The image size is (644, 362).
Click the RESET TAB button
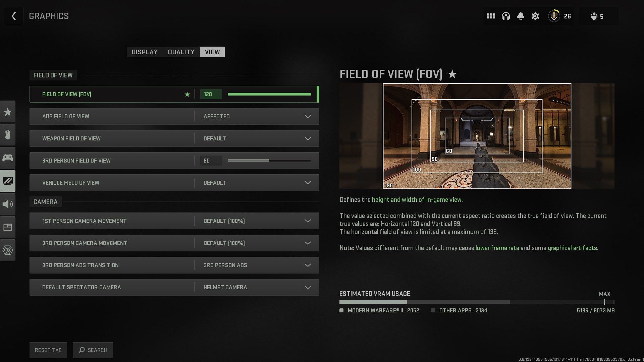coord(48,350)
